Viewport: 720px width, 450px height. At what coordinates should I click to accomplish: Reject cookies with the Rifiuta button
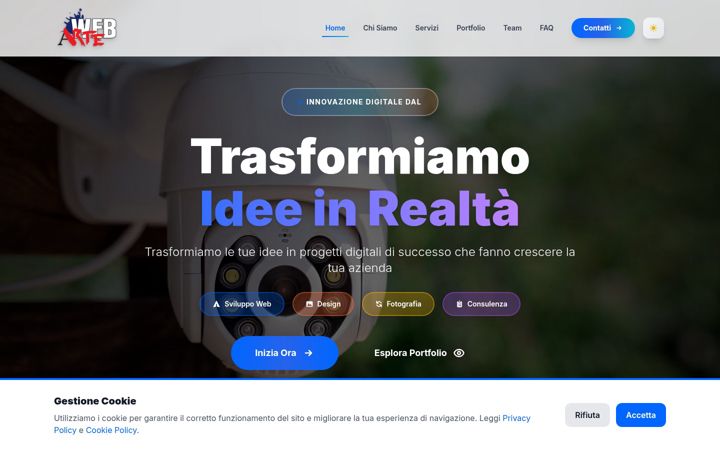[x=587, y=415]
